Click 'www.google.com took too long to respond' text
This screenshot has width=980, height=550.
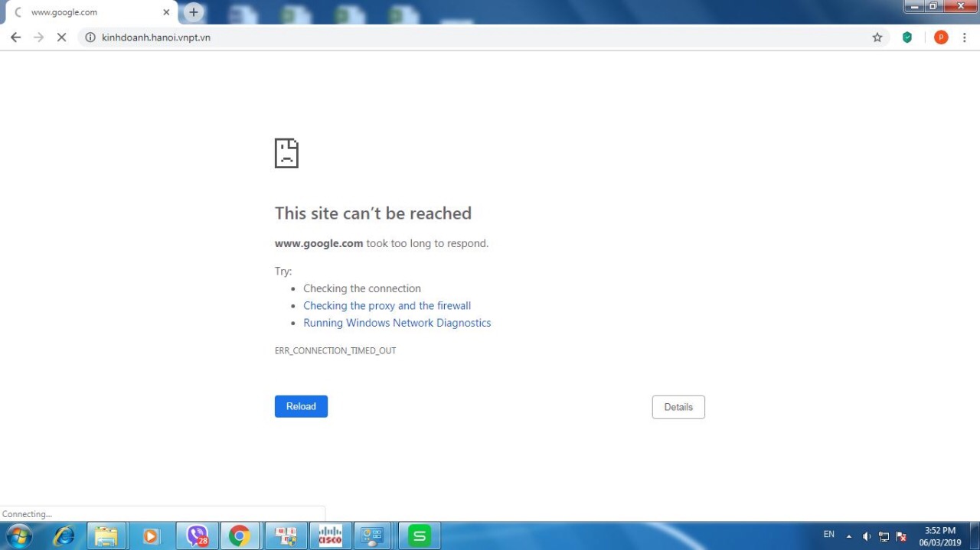click(381, 243)
